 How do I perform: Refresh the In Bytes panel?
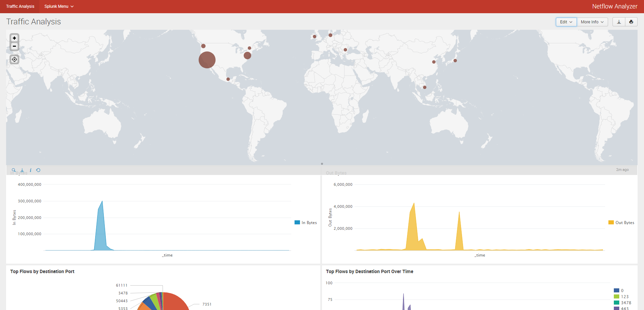click(38, 170)
